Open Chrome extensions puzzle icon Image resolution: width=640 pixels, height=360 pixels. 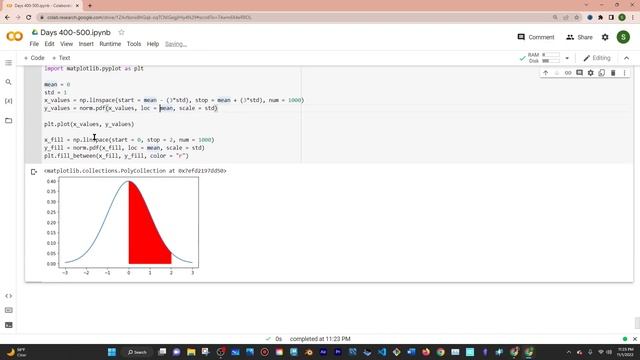point(600,18)
